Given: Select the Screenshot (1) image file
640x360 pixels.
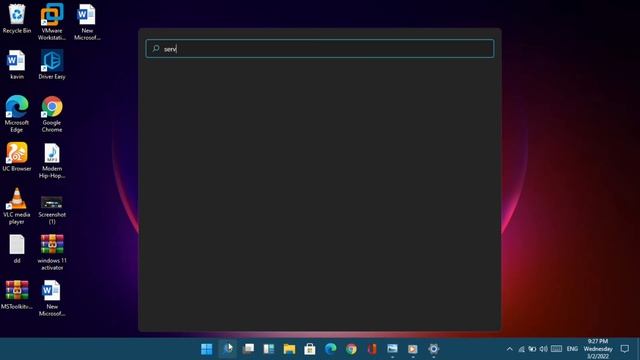Looking at the screenshot, I should [52, 210].
